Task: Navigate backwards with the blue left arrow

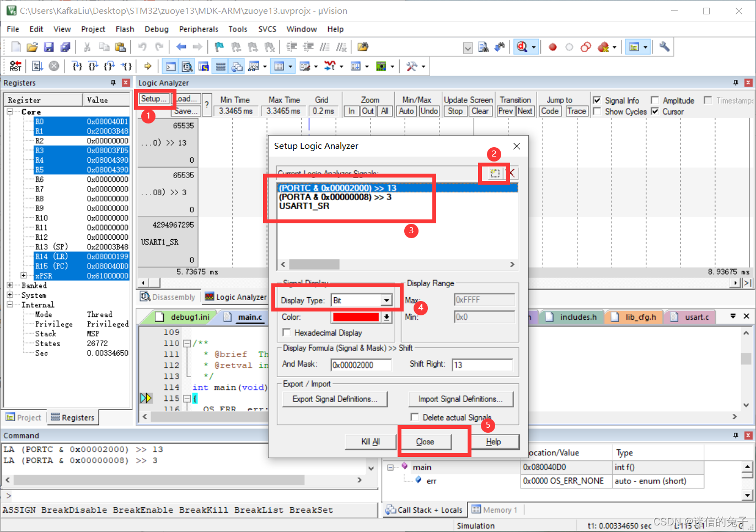Action: pos(181,47)
